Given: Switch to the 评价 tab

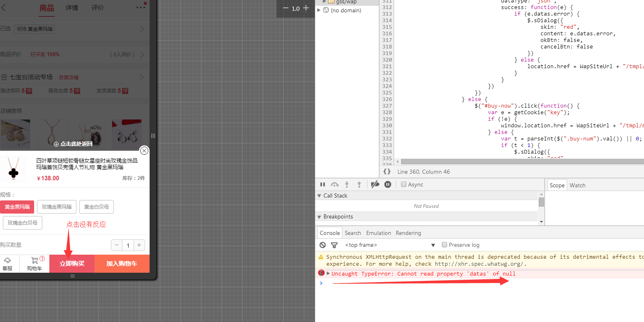Looking at the screenshot, I should (98, 8).
